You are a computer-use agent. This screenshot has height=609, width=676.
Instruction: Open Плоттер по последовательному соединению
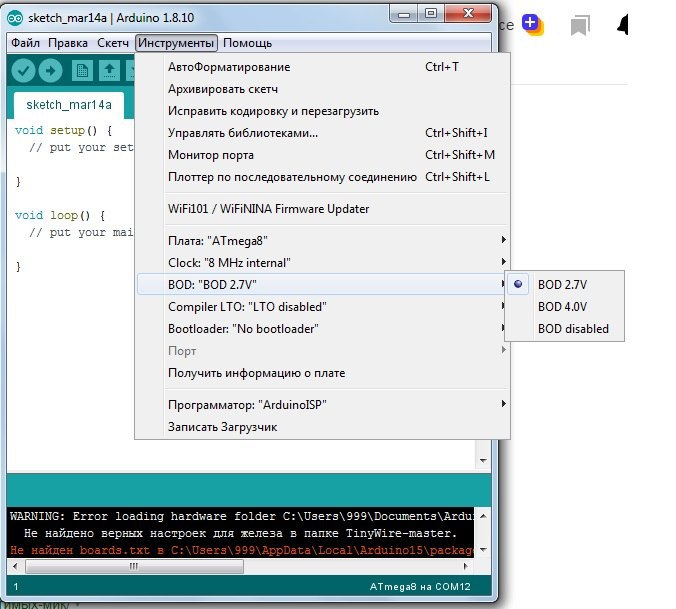click(x=322, y=177)
